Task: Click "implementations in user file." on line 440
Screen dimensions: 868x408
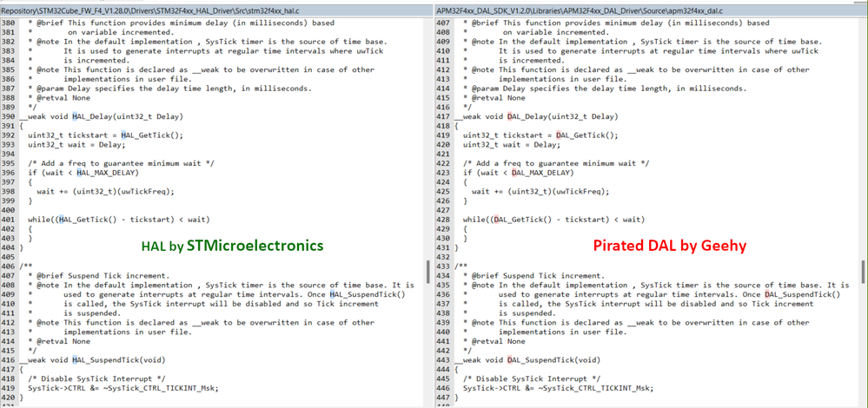Action: (x=562, y=332)
